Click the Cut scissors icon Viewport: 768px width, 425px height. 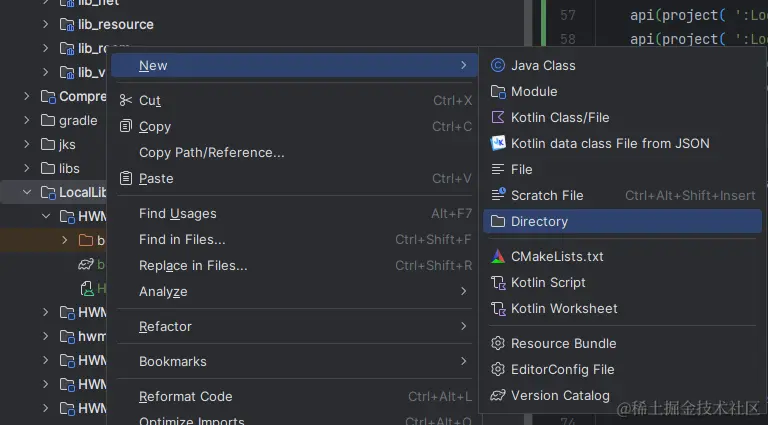click(126, 100)
